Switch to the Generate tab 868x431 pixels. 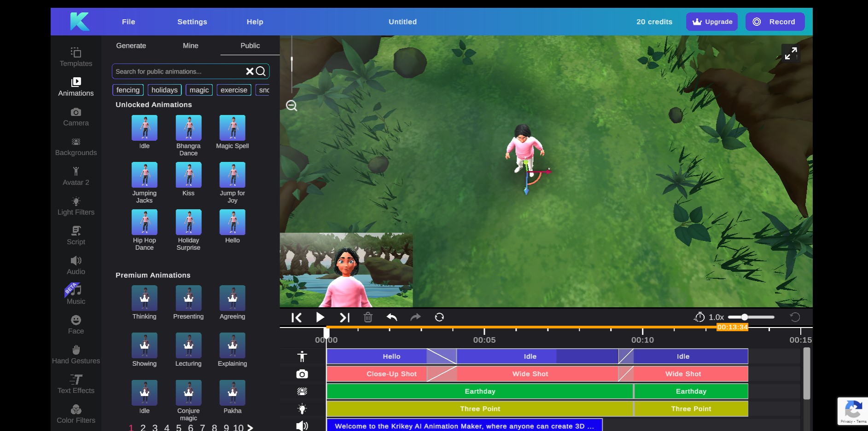coord(131,46)
